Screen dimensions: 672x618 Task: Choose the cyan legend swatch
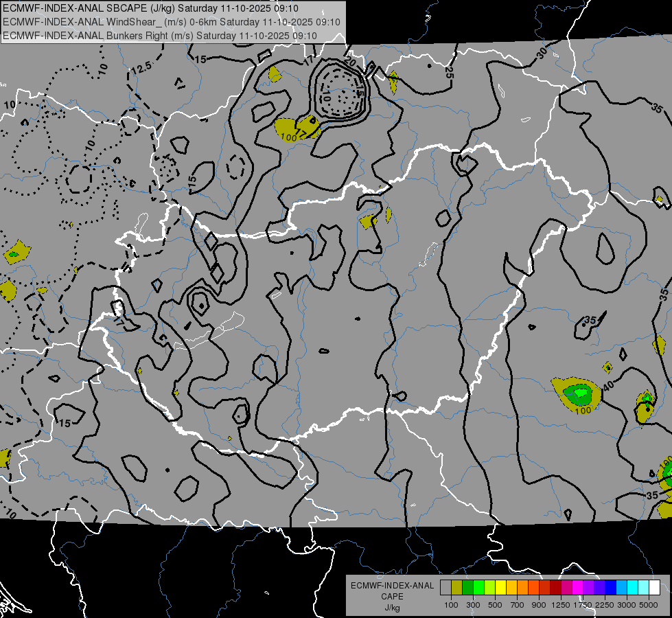click(632, 587)
